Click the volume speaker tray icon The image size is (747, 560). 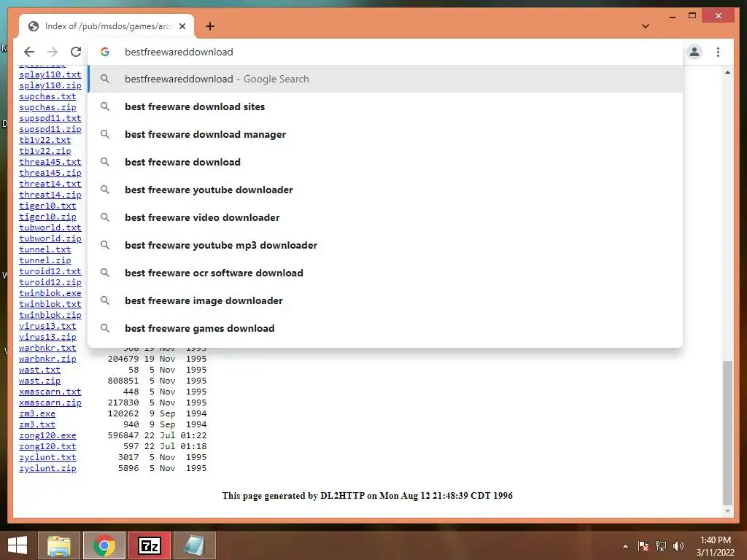[x=678, y=546]
